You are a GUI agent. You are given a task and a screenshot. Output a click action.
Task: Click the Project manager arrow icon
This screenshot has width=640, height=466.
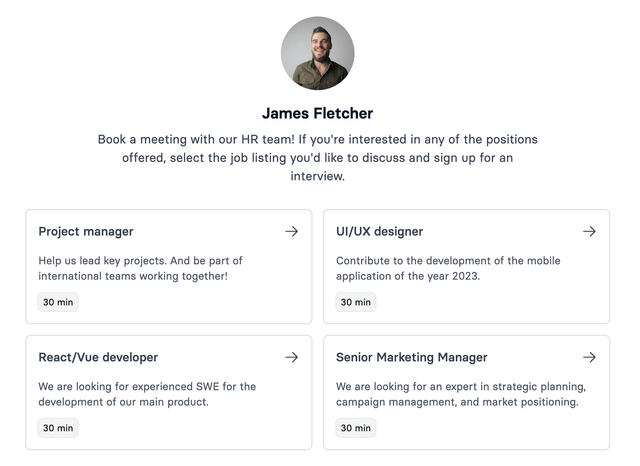tap(291, 231)
